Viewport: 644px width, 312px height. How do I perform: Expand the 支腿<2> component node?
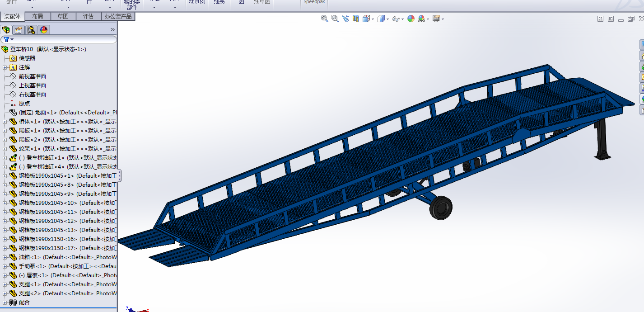pos(5,293)
